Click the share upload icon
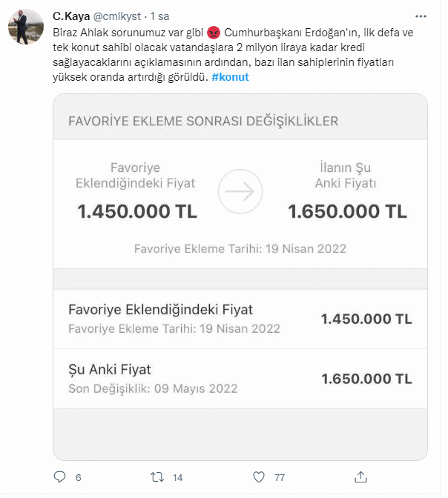448x498 pixels. pos(360,477)
